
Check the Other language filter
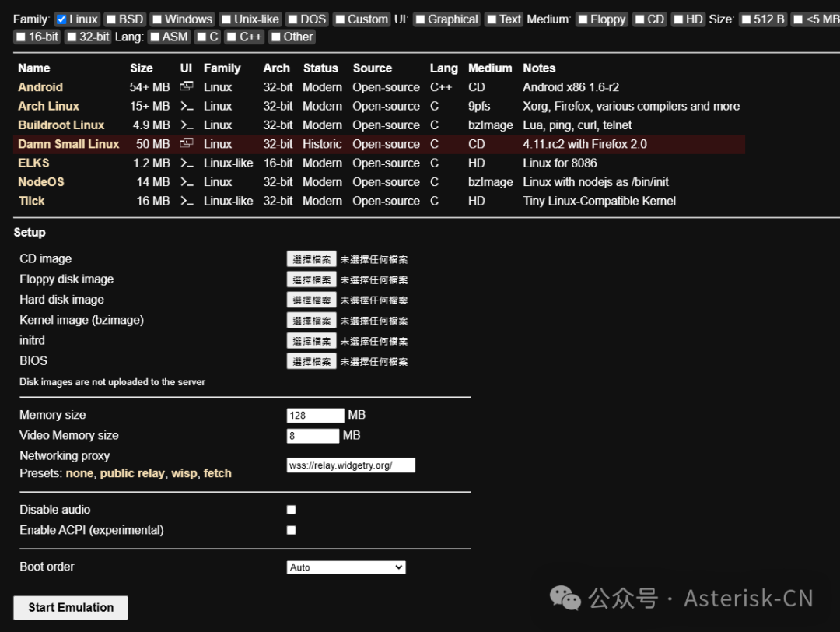tap(276, 37)
